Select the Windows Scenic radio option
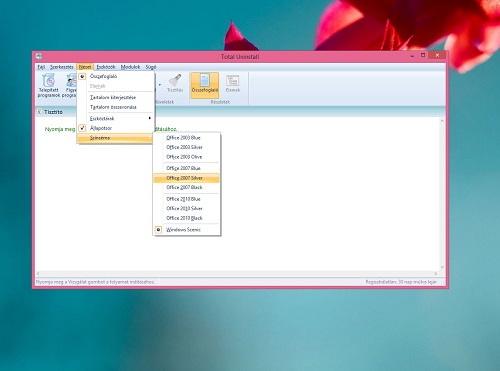Screen dimensions: 500x371 point(187,230)
